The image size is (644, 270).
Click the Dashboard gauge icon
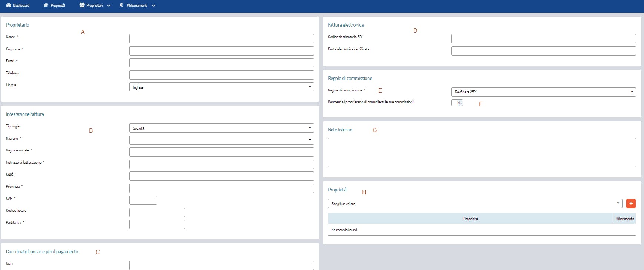pyautogui.click(x=9, y=5)
